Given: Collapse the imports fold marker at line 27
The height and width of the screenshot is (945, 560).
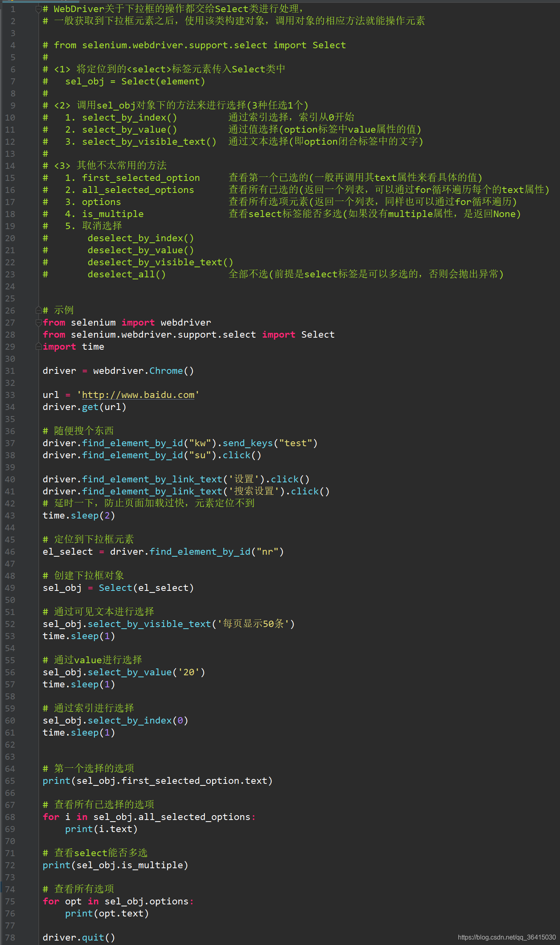Looking at the screenshot, I should pyautogui.click(x=39, y=322).
